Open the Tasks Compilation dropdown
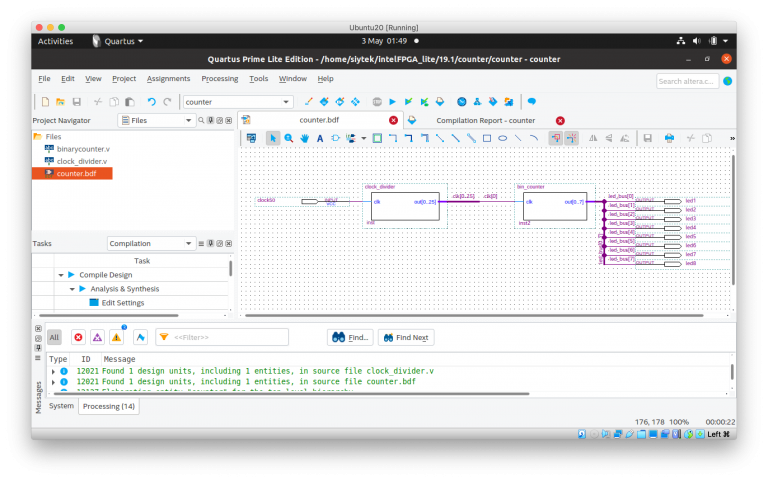Screen dimensions: 768x481 (x=151, y=243)
